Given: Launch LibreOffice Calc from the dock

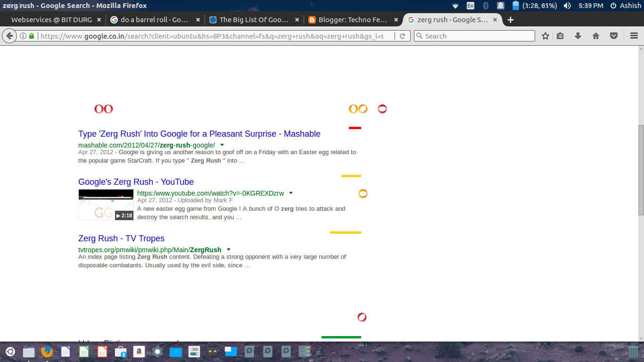Looking at the screenshot, I should pos(84,352).
